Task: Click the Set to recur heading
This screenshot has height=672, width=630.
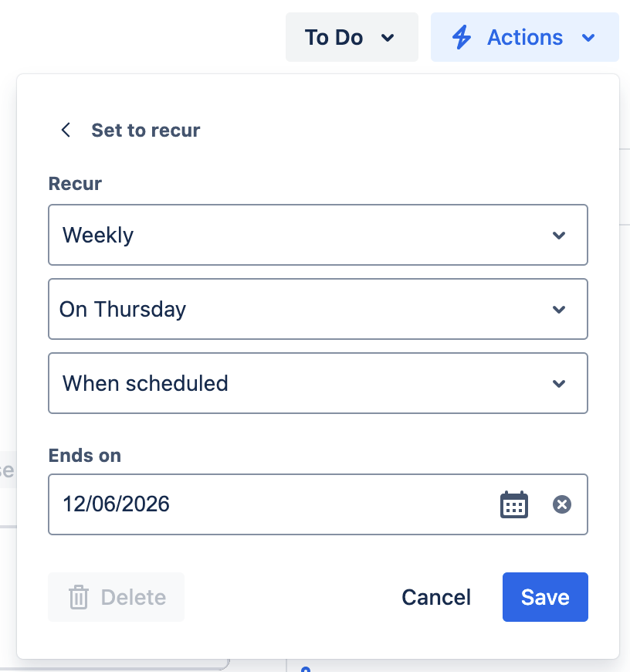Action: pyautogui.click(x=146, y=130)
